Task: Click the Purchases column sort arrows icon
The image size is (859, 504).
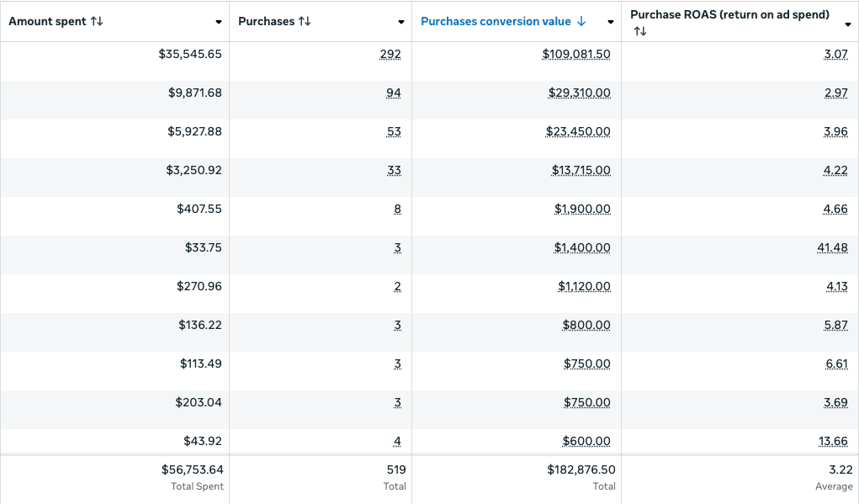Action: coord(304,22)
